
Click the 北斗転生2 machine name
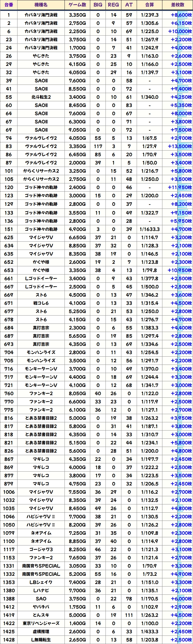pos(41,97)
